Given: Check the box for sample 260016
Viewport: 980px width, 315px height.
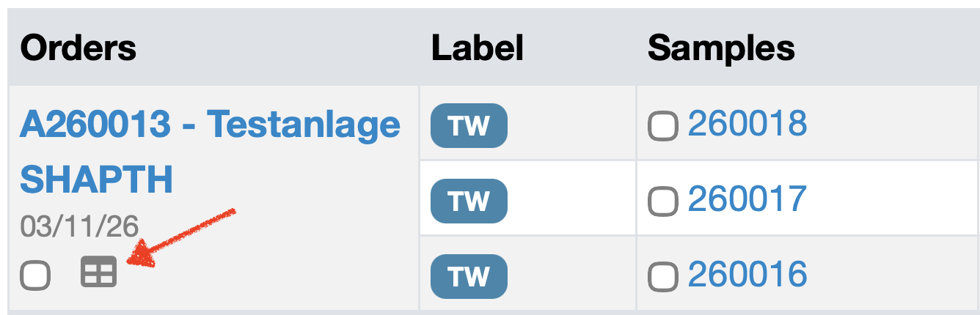Looking at the screenshot, I should pos(663,276).
